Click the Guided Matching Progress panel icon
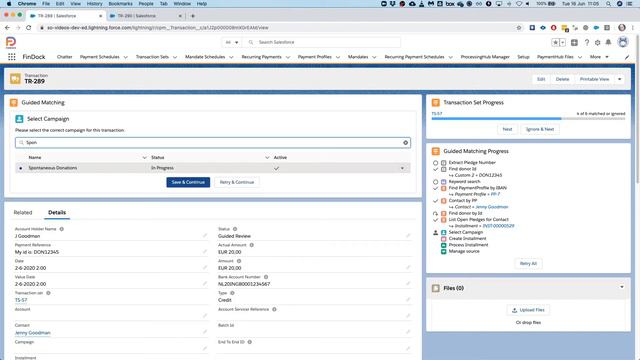640x360 pixels. pyautogui.click(x=436, y=151)
